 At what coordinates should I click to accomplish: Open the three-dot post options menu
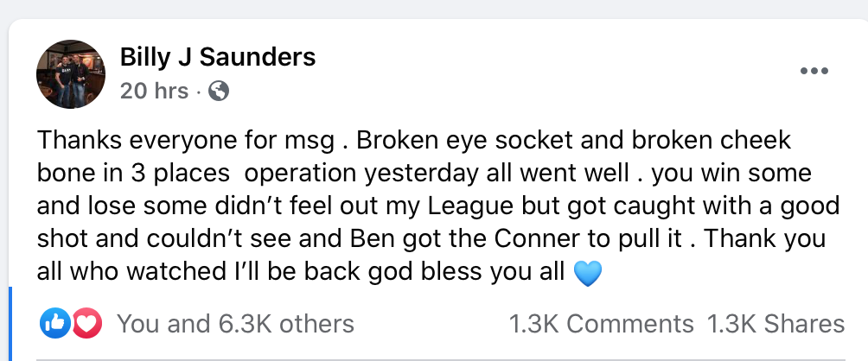coord(814,71)
